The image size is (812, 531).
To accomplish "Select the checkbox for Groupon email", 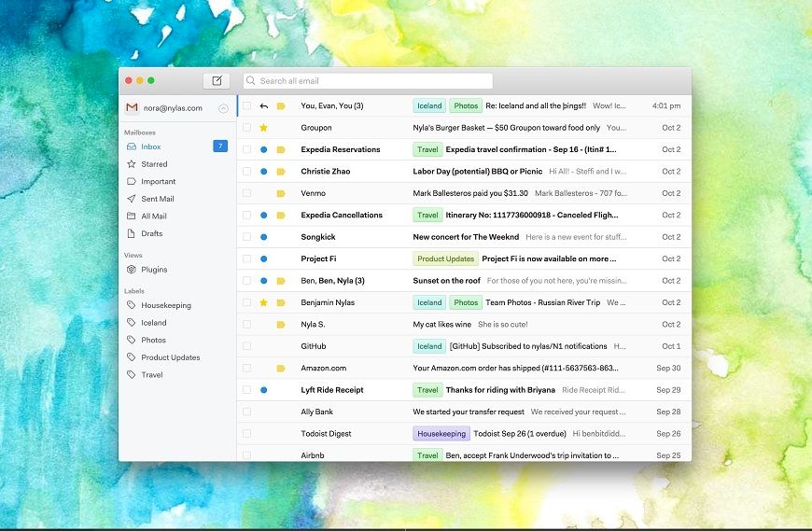I will [x=247, y=127].
